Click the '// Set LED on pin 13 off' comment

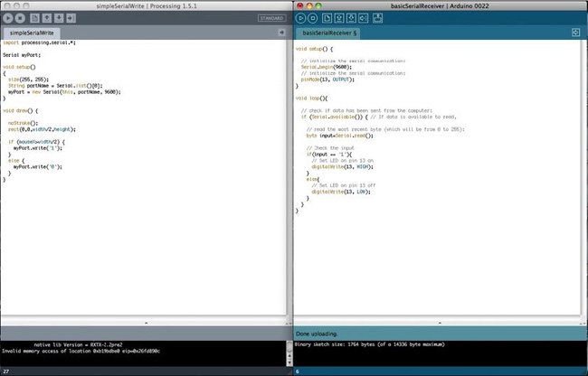pyautogui.click(x=344, y=185)
